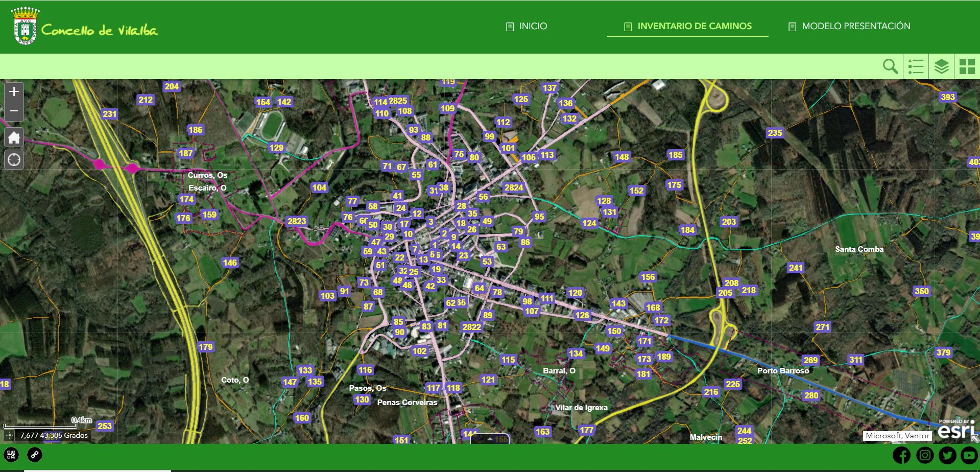Image resolution: width=980 pixels, height=472 pixels.
Task: Click the coordinates readout -7,677 43,305 Grados
Action: coord(53,435)
